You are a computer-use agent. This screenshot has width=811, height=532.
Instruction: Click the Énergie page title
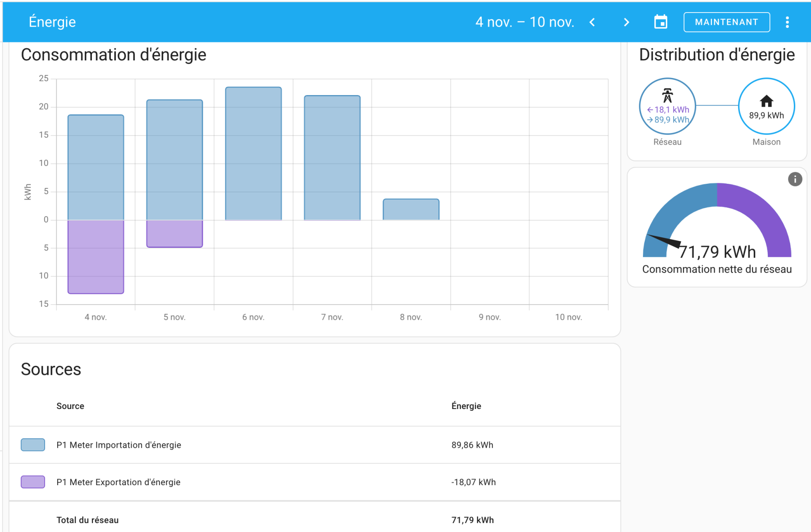tap(52, 22)
